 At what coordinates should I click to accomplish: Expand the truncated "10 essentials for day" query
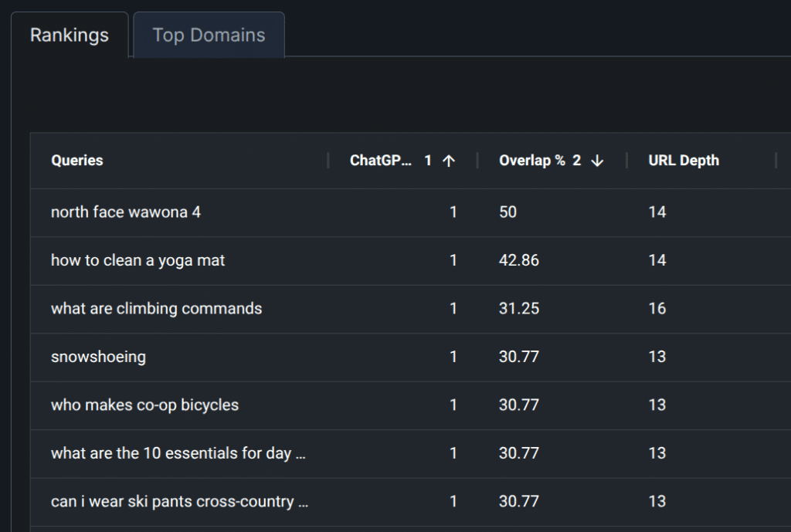click(x=178, y=453)
